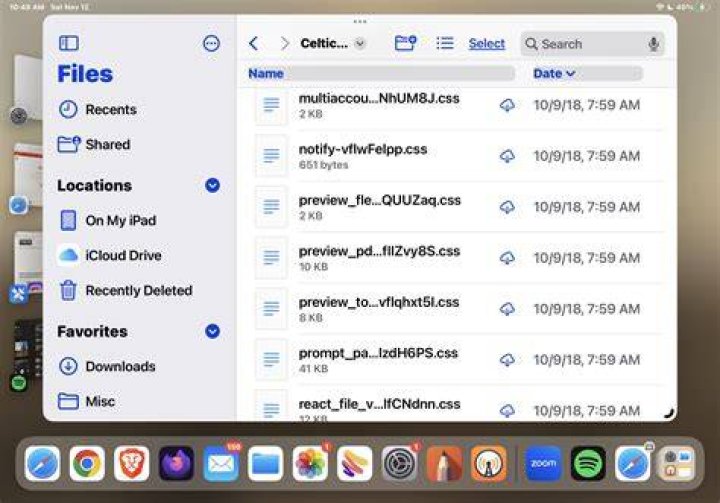Go back to the previous folder

click(253, 44)
